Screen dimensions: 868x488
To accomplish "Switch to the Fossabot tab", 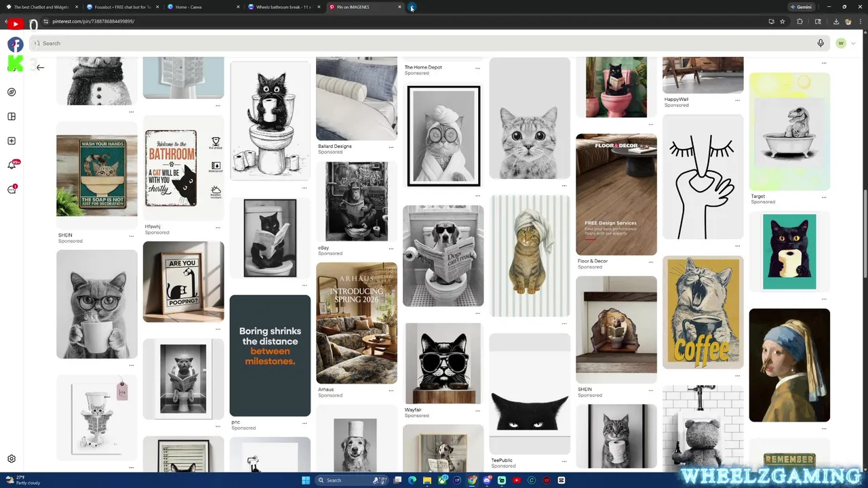I will [x=122, y=7].
